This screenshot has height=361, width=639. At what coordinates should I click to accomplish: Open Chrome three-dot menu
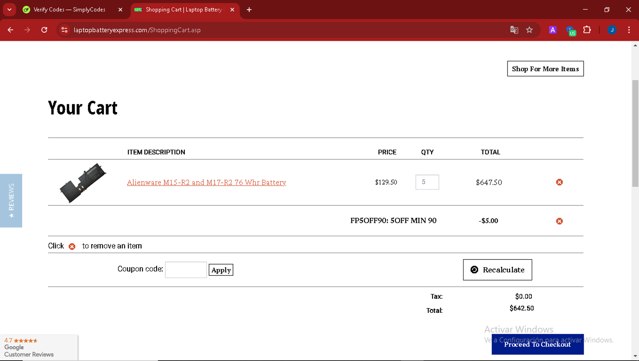click(629, 30)
